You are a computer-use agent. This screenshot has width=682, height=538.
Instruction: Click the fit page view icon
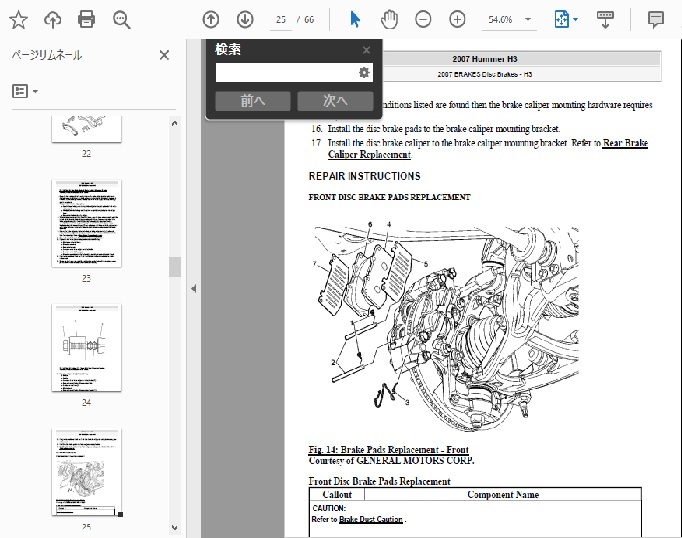pyautogui.click(x=562, y=20)
